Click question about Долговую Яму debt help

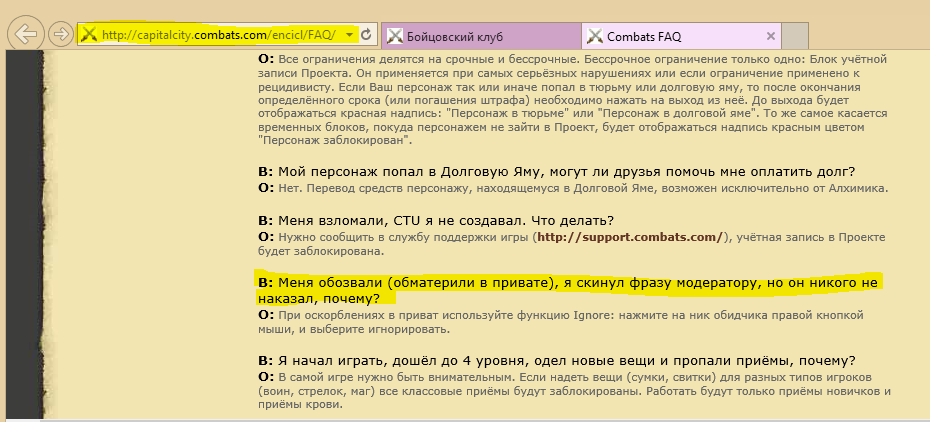557,172
